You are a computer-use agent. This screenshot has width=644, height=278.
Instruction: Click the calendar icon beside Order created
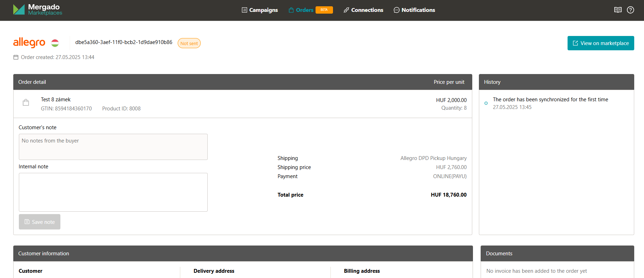point(16,57)
